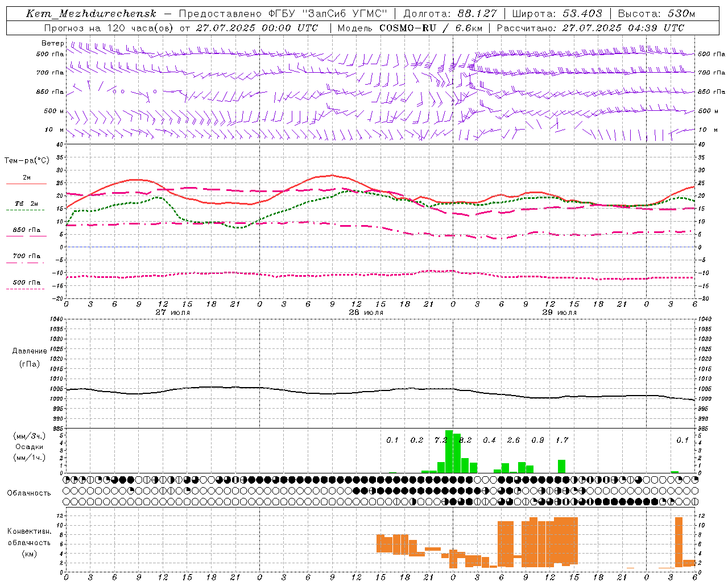The image size is (728, 582).
Task: Click the dotted pink line sample under "500 гПа" legend
Action: tap(26, 289)
